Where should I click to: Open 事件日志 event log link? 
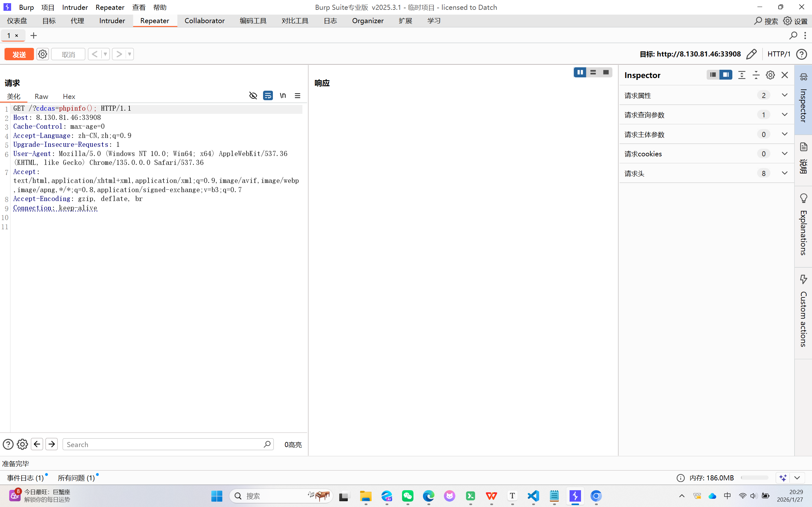(25, 478)
